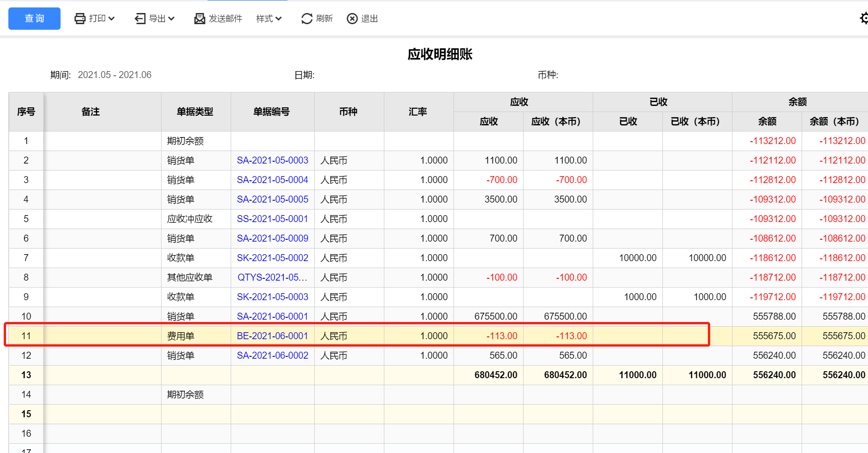Image resolution: width=868 pixels, height=453 pixels.
Task: Open document link SA-2021-06-0001
Action: pyautogui.click(x=272, y=316)
